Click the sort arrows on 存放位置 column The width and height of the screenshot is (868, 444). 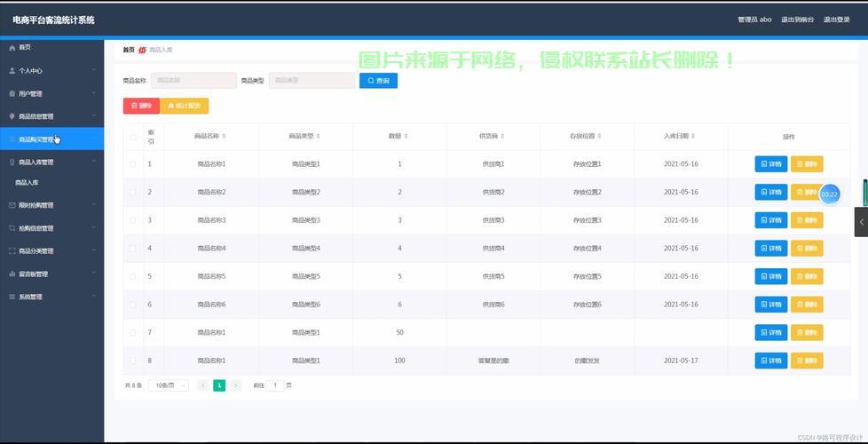pos(599,136)
